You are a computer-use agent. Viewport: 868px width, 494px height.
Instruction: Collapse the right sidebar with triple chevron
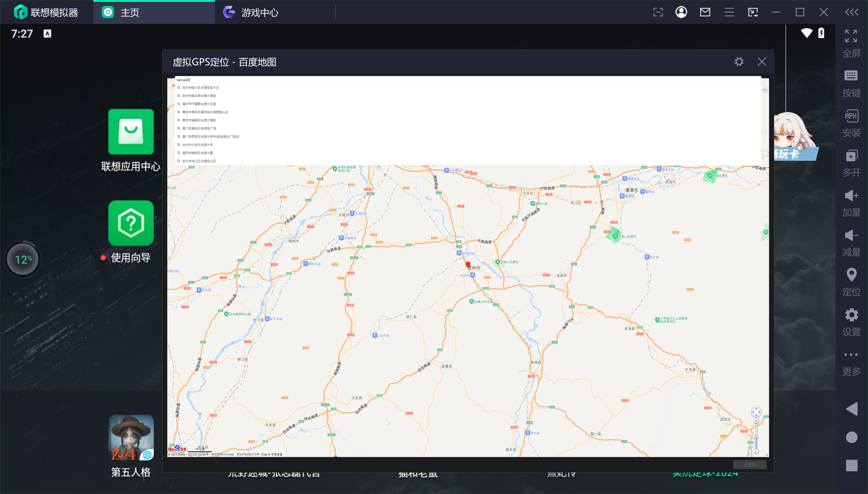point(851,12)
